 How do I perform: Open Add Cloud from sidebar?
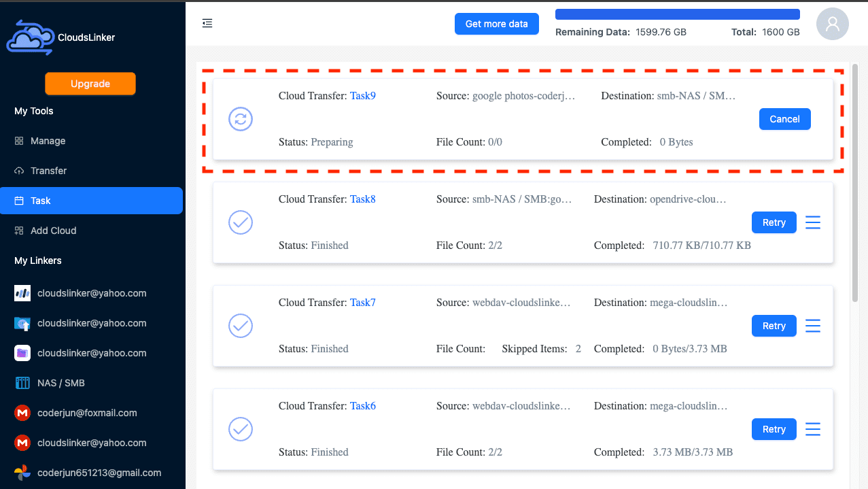[x=91, y=231]
